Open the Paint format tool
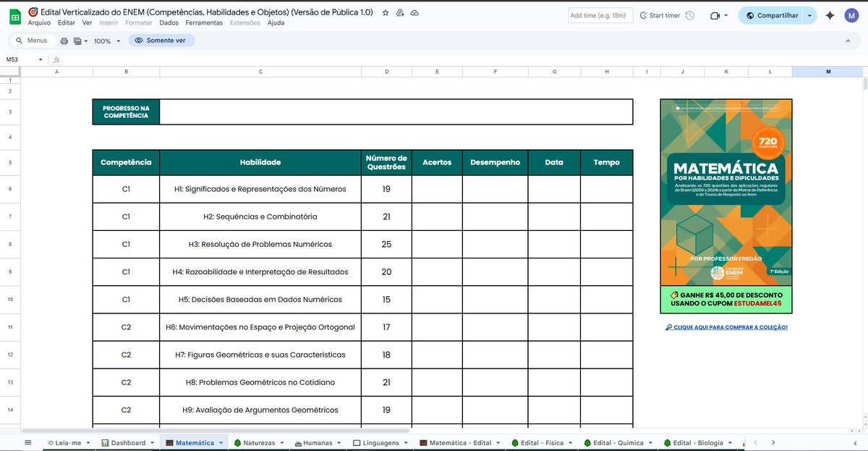Screen dimensions: 868x451 [77, 41]
